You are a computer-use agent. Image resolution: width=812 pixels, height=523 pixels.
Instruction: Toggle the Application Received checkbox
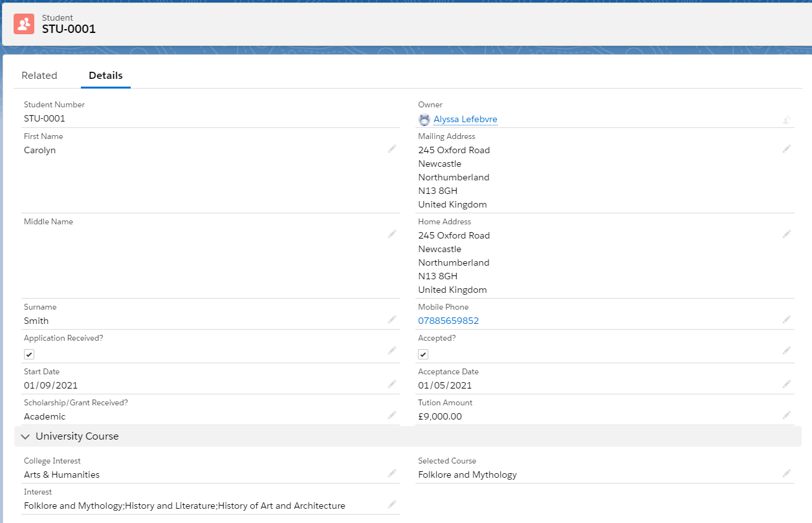point(29,354)
